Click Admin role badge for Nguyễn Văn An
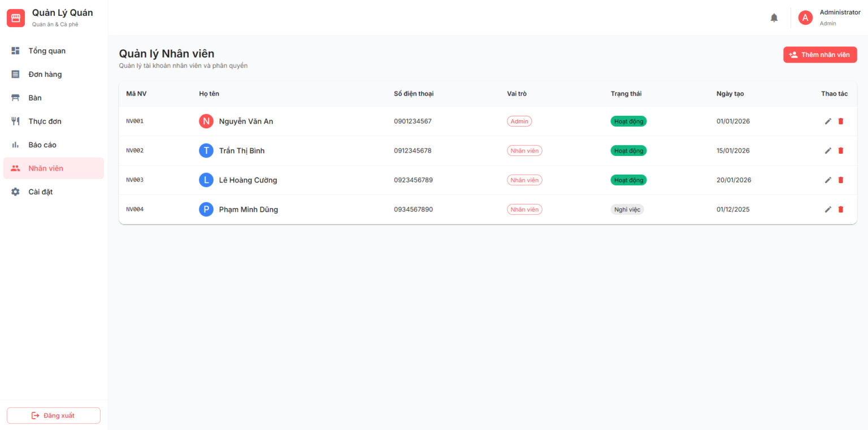This screenshot has width=868, height=430. [x=519, y=121]
